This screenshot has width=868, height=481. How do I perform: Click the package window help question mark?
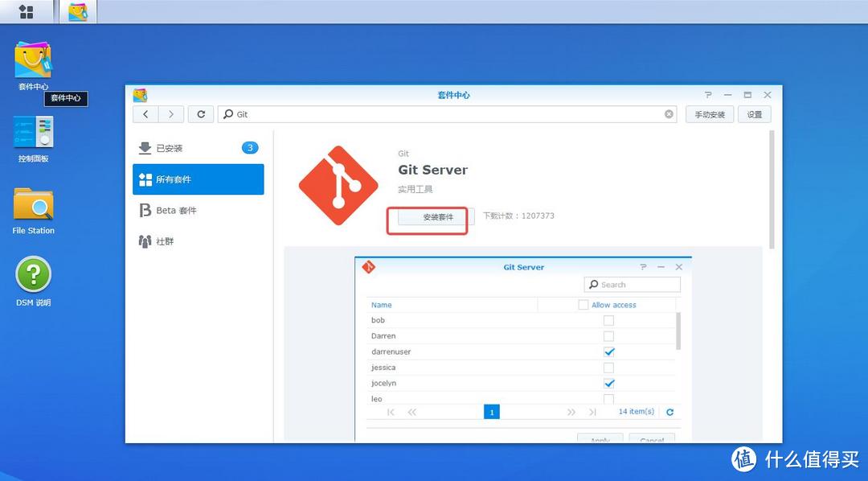pyautogui.click(x=708, y=95)
